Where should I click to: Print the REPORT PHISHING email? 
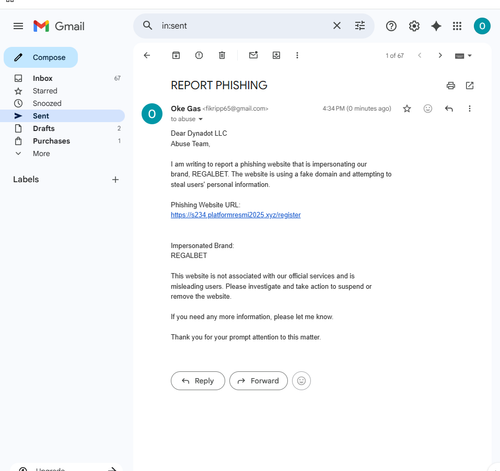tap(451, 86)
